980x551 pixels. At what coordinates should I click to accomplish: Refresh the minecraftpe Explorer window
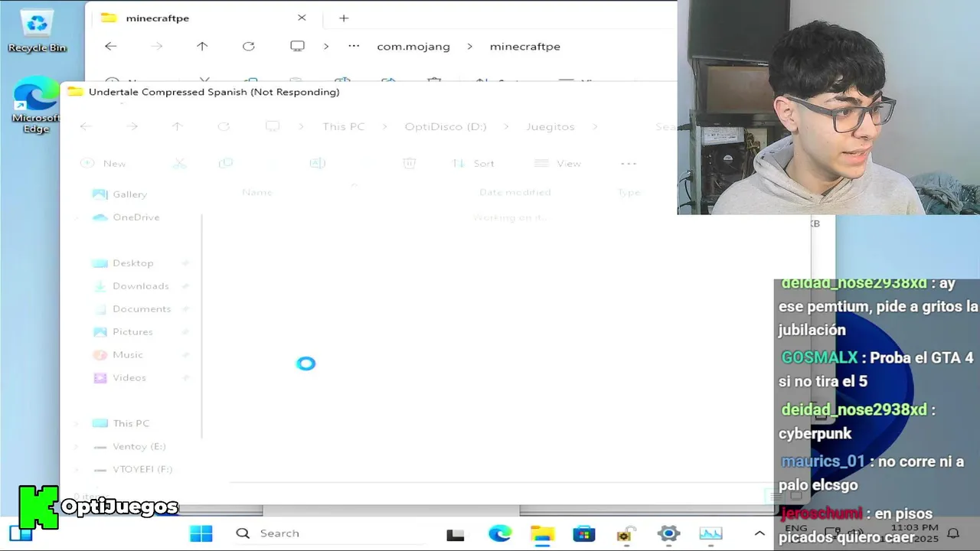249,46
